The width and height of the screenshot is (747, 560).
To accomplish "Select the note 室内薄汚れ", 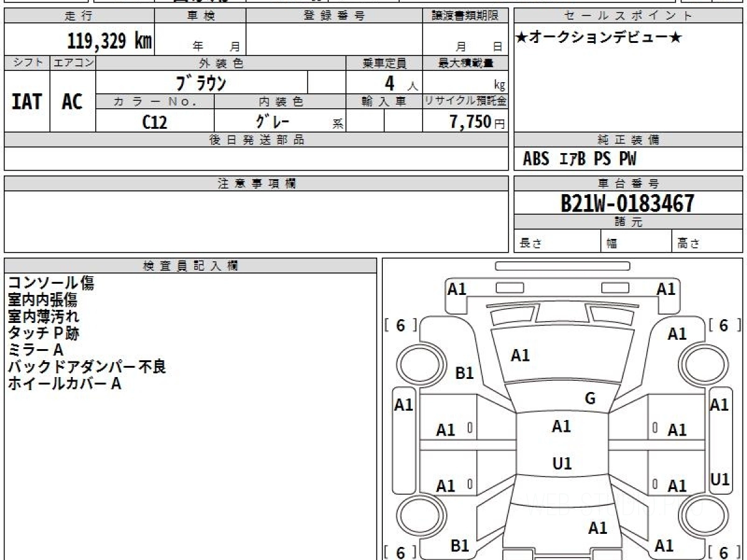I will [x=43, y=316].
